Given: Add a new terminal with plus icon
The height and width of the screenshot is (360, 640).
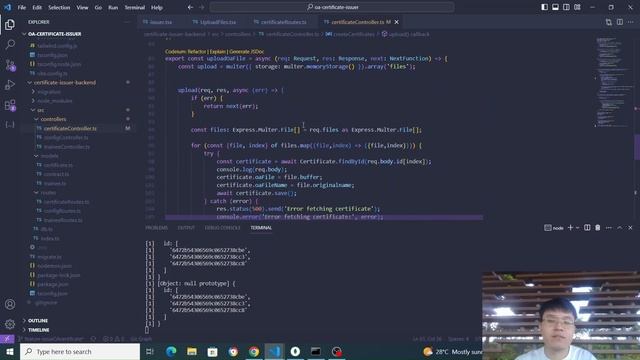Looking at the screenshot, I should (x=570, y=228).
